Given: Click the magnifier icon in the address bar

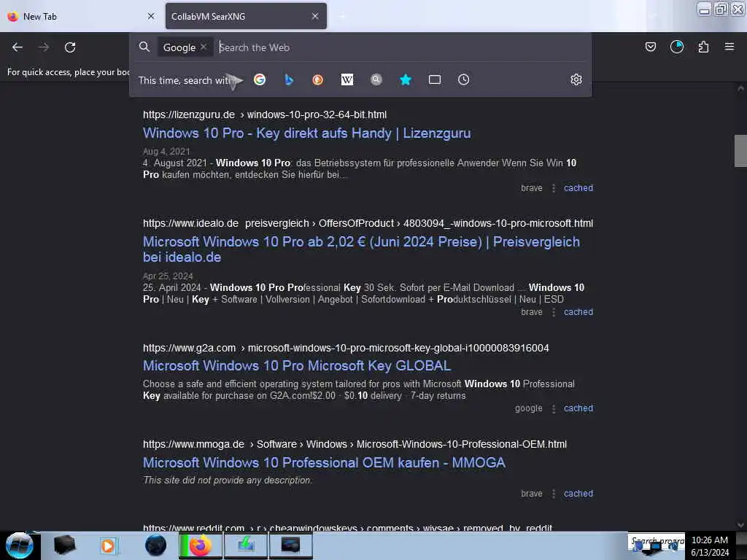Looking at the screenshot, I should (x=144, y=47).
